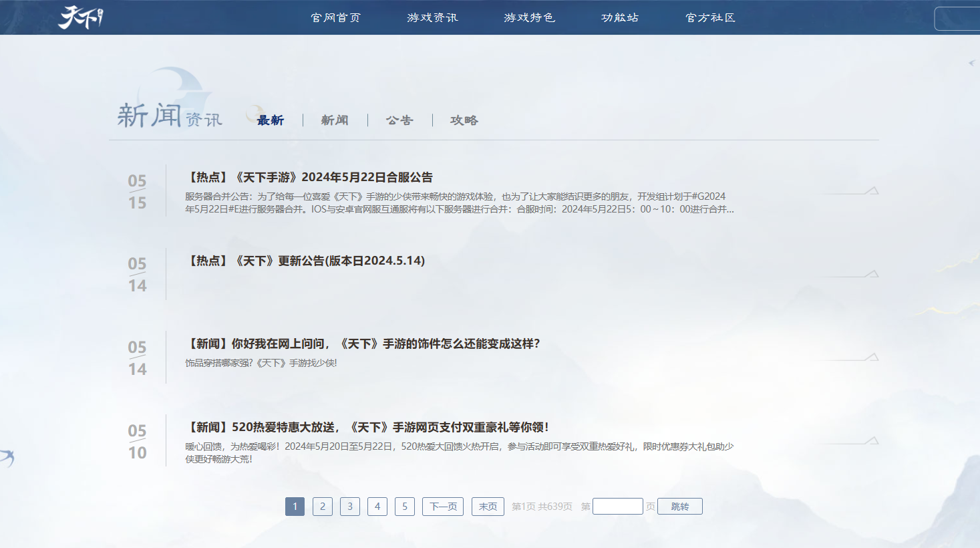Open 《天下手游》2024年5月22日合服公告 article
Viewport: 980px width, 548px height.
[309, 177]
